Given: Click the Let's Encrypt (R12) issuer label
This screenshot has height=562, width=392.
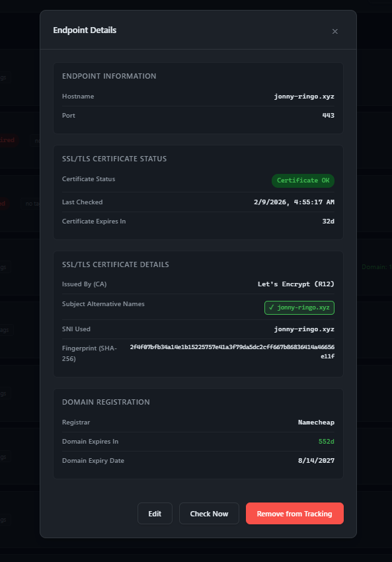Looking at the screenshot, I should (297, 284).
